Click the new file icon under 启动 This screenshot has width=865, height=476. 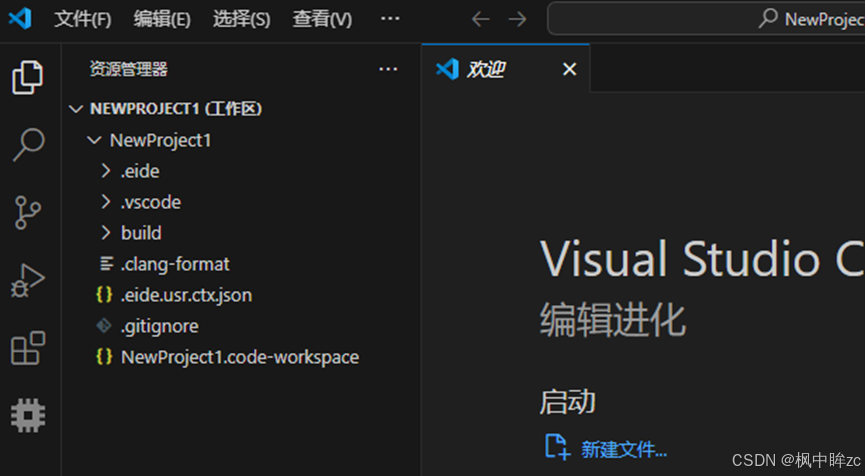click(557, 447)
